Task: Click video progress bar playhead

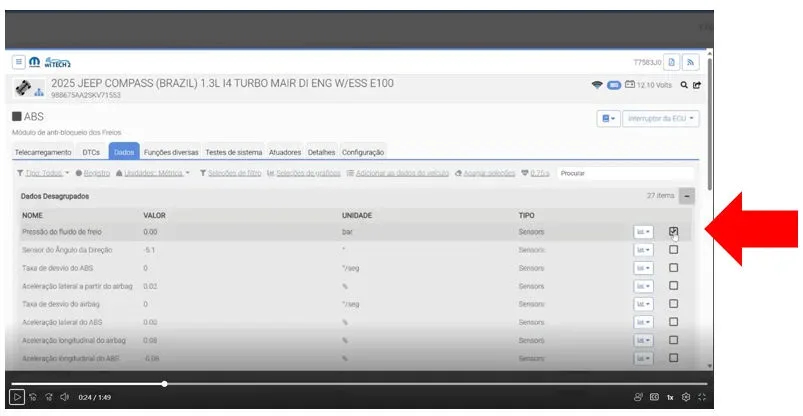Action: point(164,384)
